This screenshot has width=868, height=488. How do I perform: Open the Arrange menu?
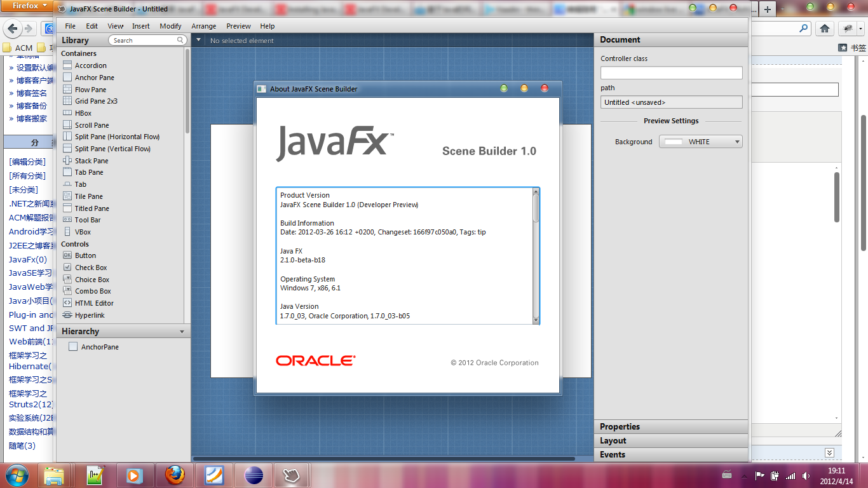pyautogui.click(x=204, y=26)
